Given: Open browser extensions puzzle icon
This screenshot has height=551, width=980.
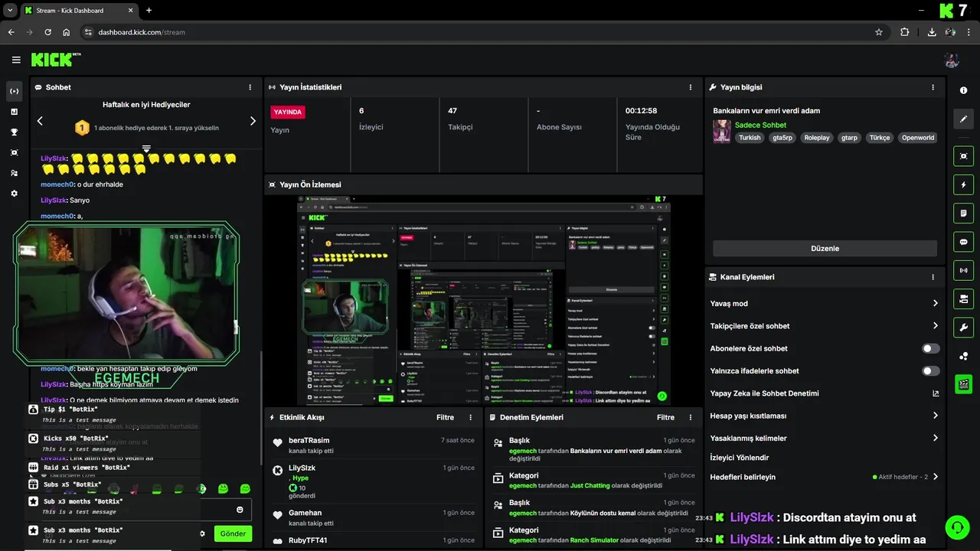Looking at the screenshot, I should [x=905, y=32].
